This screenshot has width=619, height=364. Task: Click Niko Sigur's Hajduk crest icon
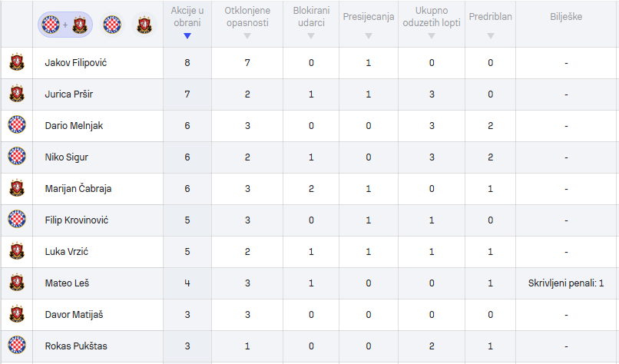(x=17, y=157)
